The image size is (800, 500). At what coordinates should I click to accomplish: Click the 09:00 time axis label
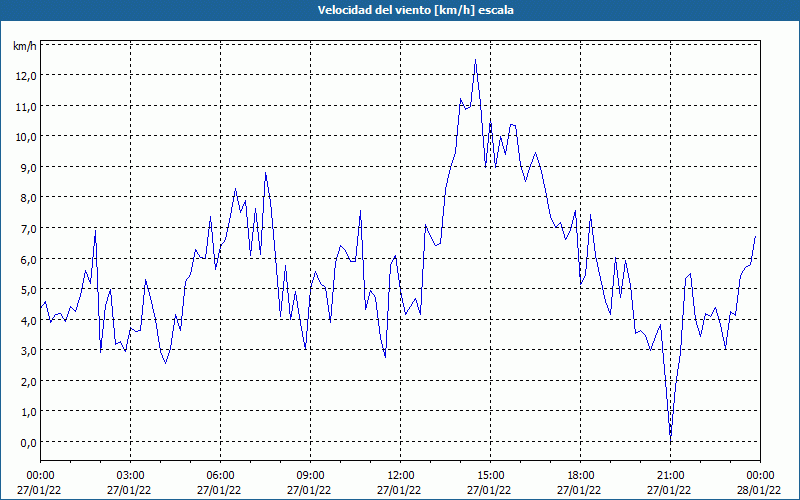310,476
